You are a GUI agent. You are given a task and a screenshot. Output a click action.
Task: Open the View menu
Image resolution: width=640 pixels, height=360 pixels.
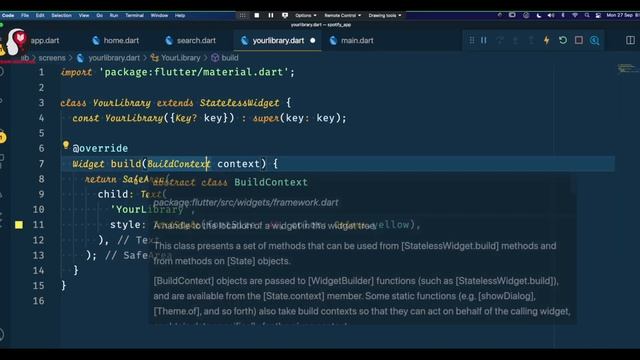[x=84, y=16]
